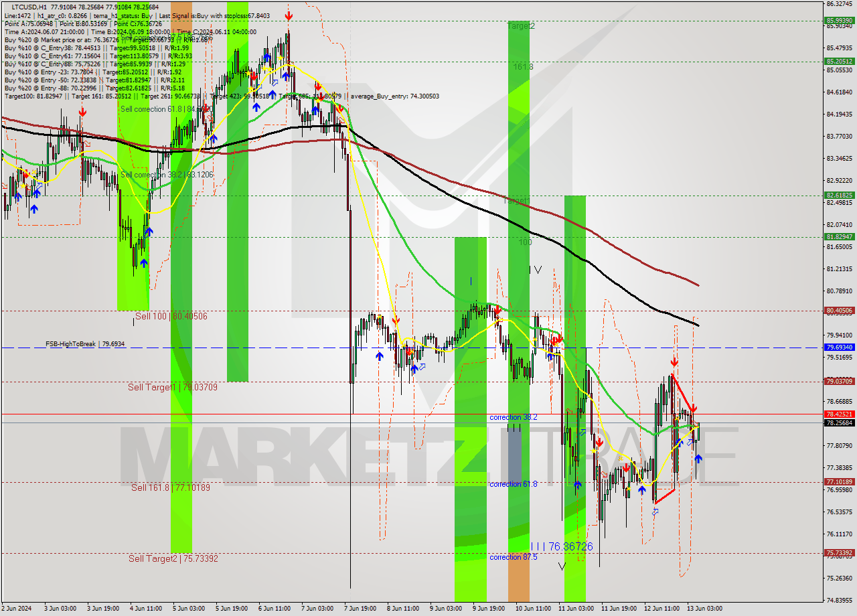Image resolution: width=857 pixels, height=616 pixels.
Task: Click the 84.61280 price axis value
Action: [x=839, y=92]
